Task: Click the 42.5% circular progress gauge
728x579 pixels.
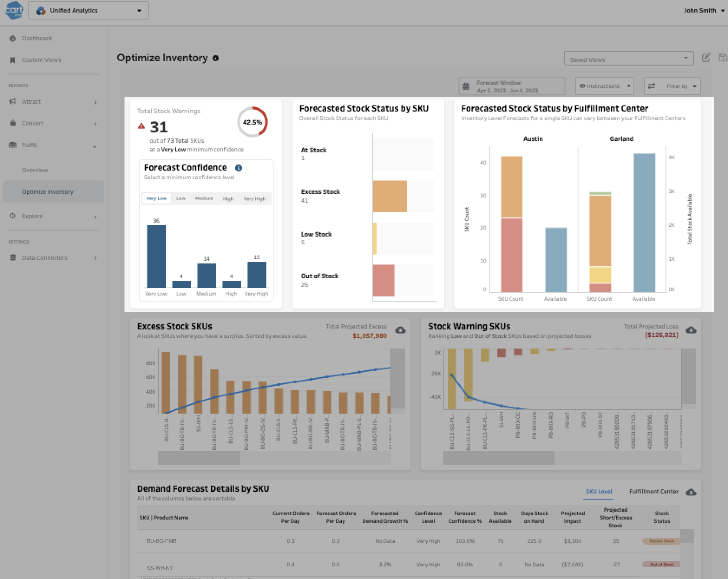Action: tap(253, 122)
